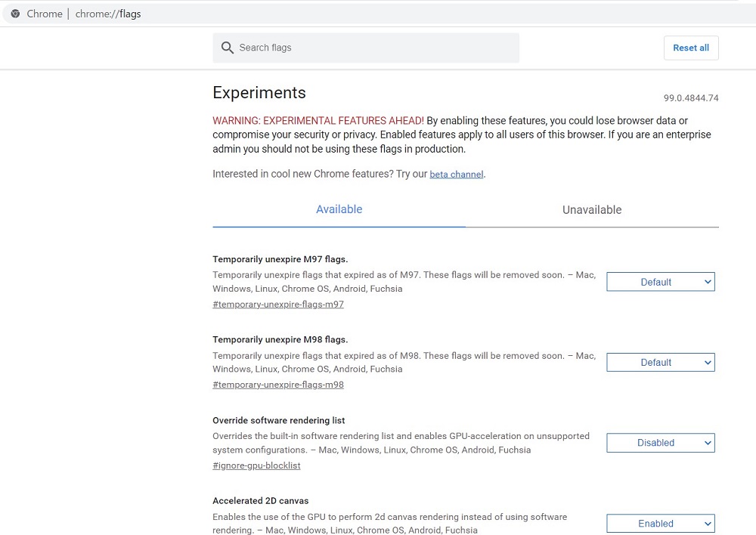Open dropdown for Temporarily unexpire M97 flags
Viewport: 756px width, 535px height.
pos(661,282)
